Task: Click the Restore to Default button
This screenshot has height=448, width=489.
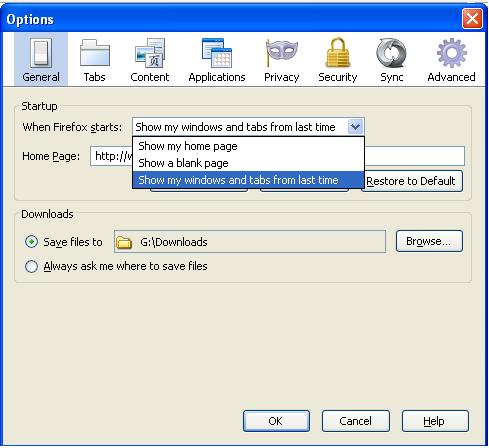Action: point(413,181)
